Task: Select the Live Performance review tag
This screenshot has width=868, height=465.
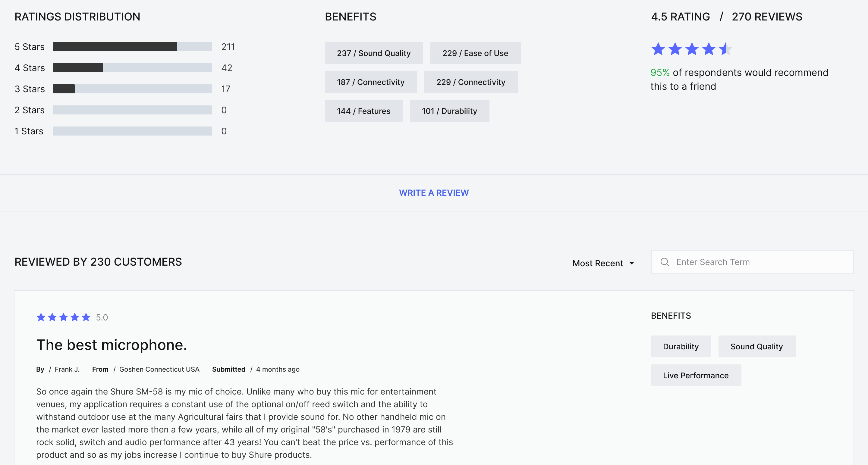Action: point(696,376)
